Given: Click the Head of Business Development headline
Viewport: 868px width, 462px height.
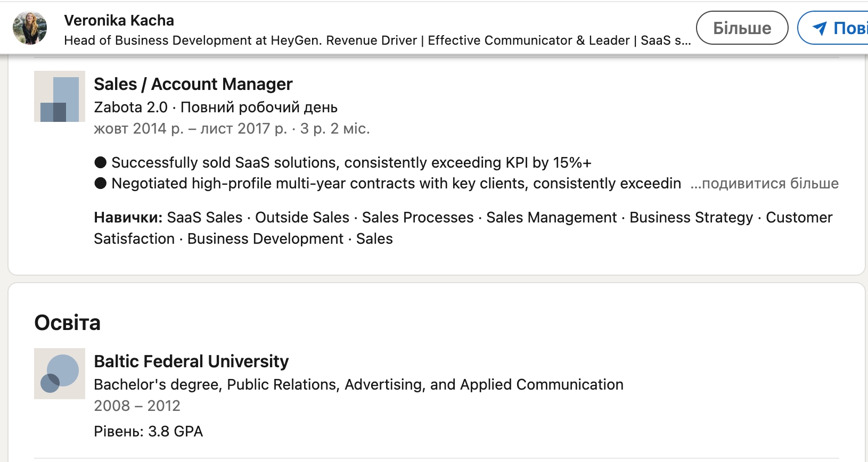Looking at the screenshot, I should pyautogui.click(x=378, y=40).
